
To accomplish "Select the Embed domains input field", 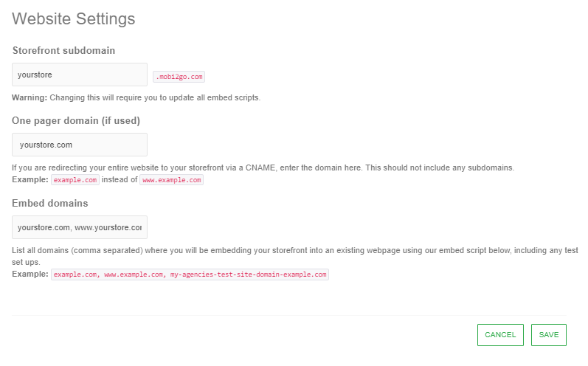I will tap(80, 227).
